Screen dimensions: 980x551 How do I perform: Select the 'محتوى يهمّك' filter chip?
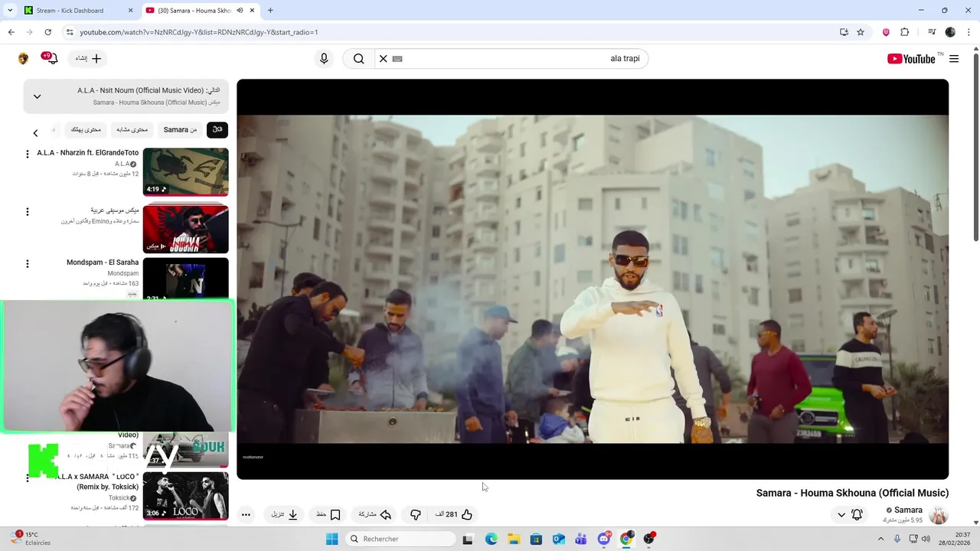click(86, 129)
